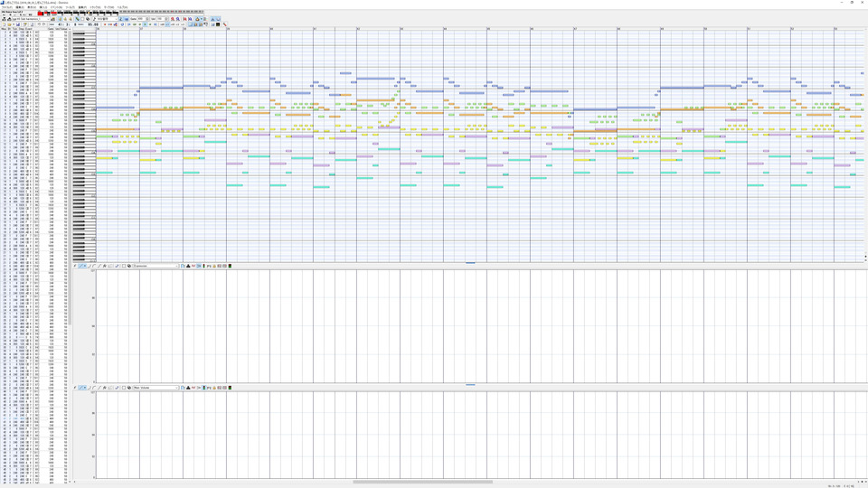Click the record button in the transport bar

pyautogui.click(x=105, y=24)
